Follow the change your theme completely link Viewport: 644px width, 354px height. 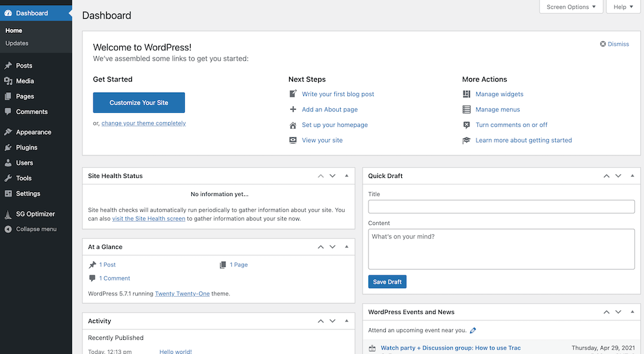click(x=144, y=123)
